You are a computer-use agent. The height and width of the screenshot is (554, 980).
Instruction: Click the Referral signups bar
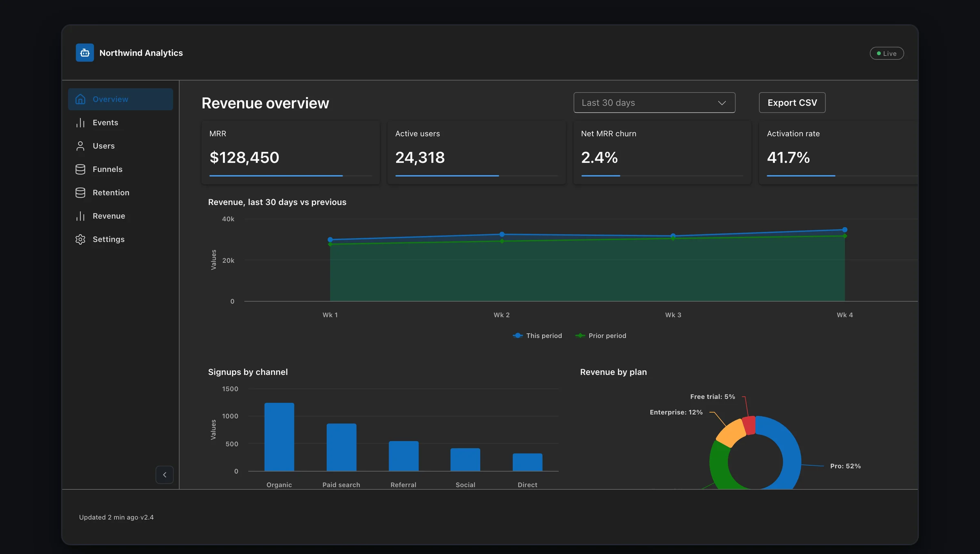(x=403, y=456)
